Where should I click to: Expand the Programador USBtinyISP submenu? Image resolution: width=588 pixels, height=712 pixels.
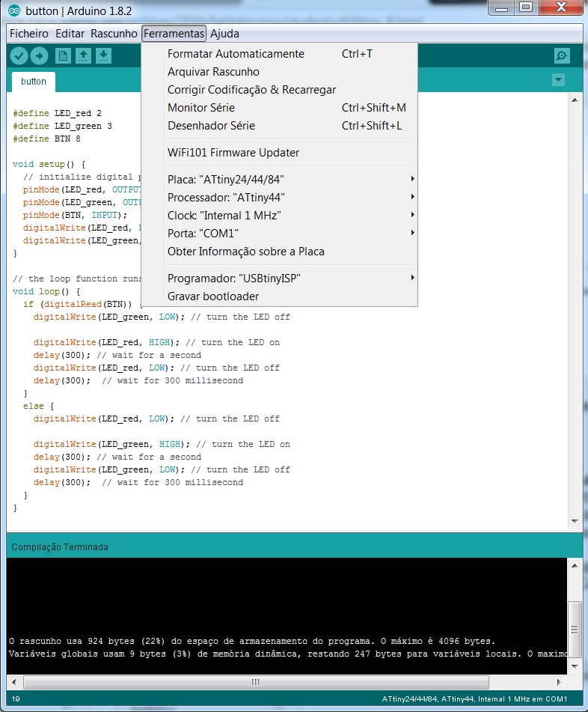(x=279, y=279)
